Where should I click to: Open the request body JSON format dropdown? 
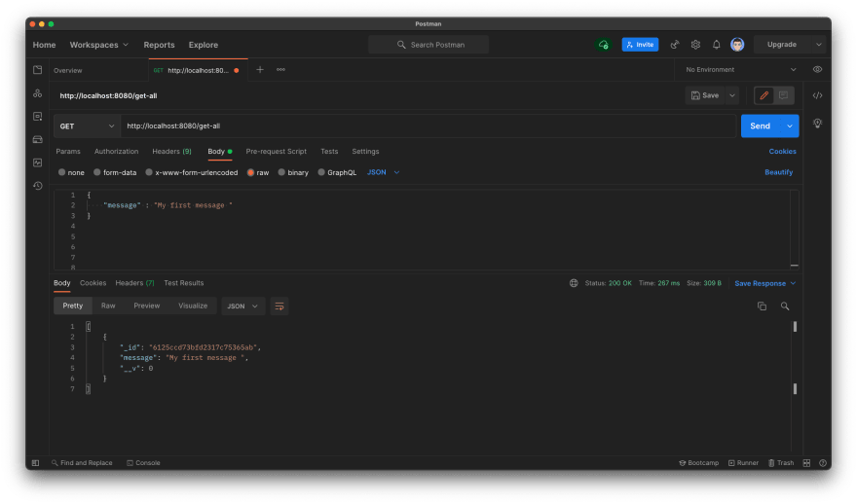[383, 172]
